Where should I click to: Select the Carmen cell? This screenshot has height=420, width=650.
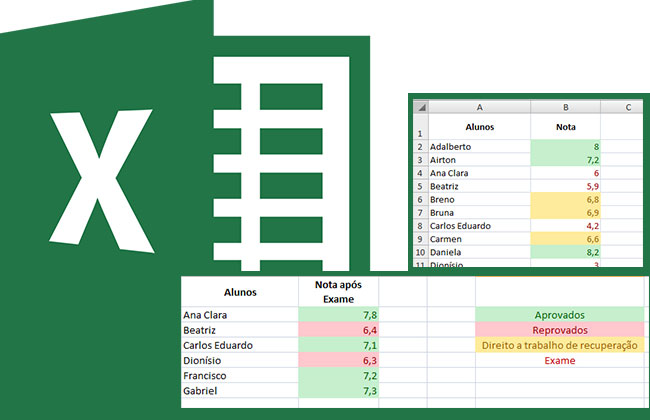pyautogui.click(x=479, y=239)
